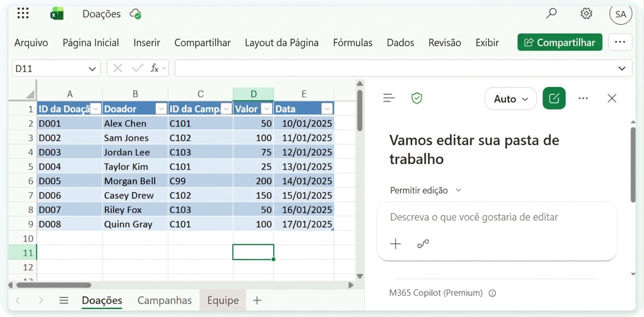Viewport: 644px width, 317px height.
Task: Open the Name Box dropdown
Action: coord(92,69)
